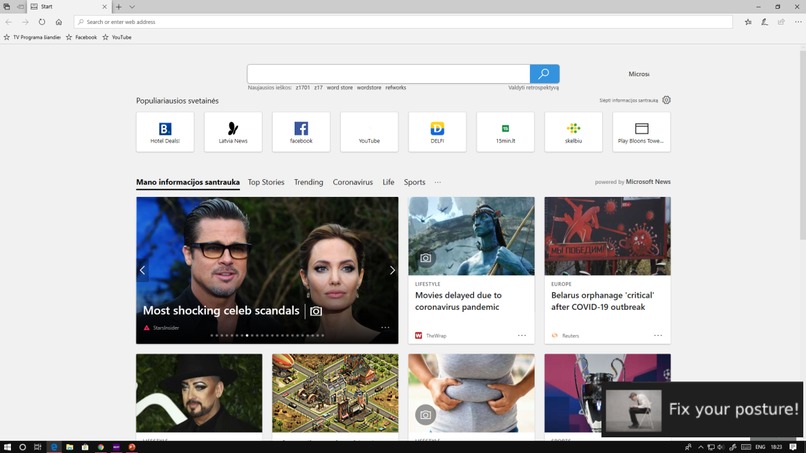This screenshot has width=806, height=453.
Task: Open the Belarus orphanage article headline
Action: [x=602, y=301]
